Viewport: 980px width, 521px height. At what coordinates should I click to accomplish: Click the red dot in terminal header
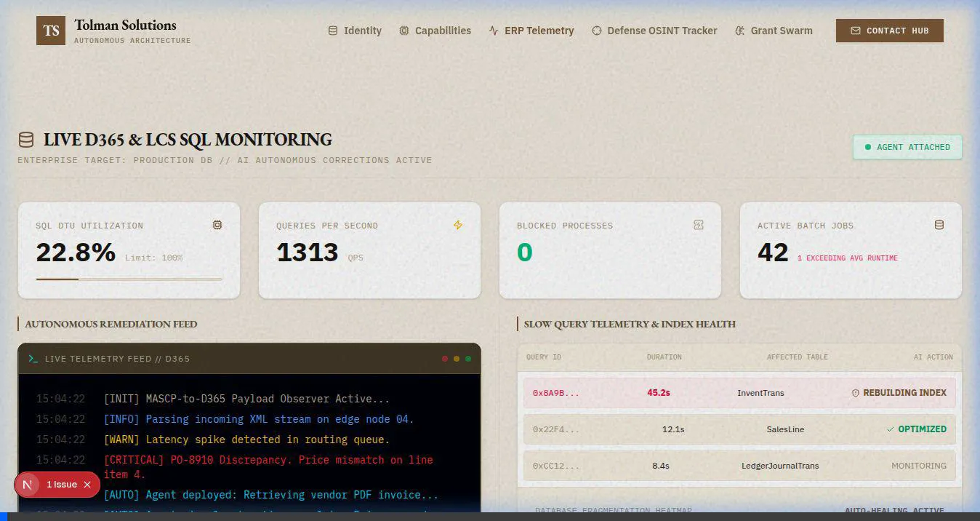(x=445, y=359)
